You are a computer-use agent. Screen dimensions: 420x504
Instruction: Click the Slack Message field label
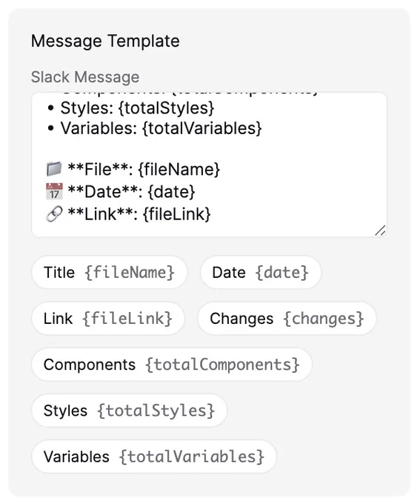pyautogui.click(x=85, y=77)
